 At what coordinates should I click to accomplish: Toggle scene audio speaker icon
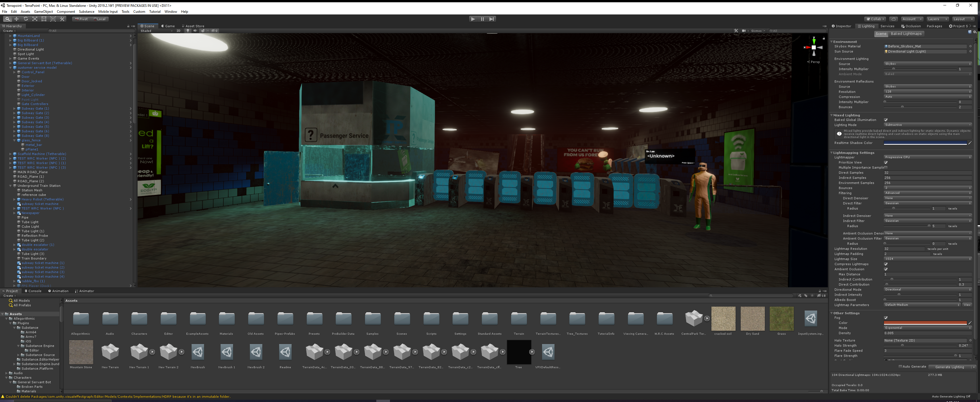click(195, 31)
